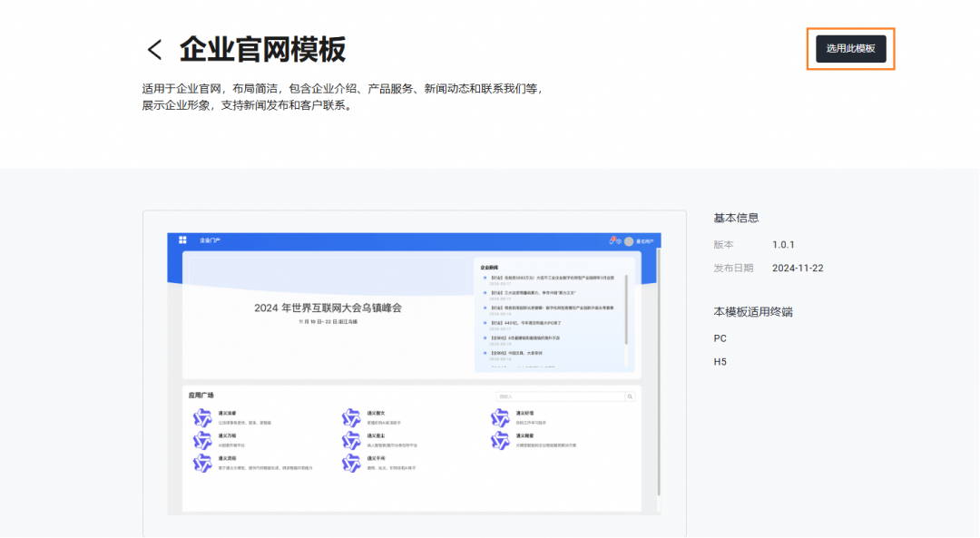This screenshot has height=538, width=980.
Task: Click the user avatar in the preview header
Action: (x=629, y=241)
